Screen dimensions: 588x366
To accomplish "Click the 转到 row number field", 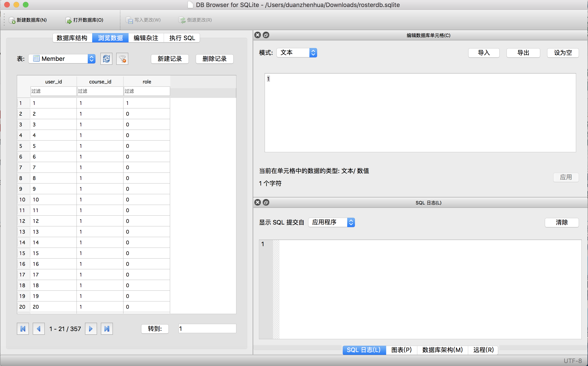I will point(207,329).
